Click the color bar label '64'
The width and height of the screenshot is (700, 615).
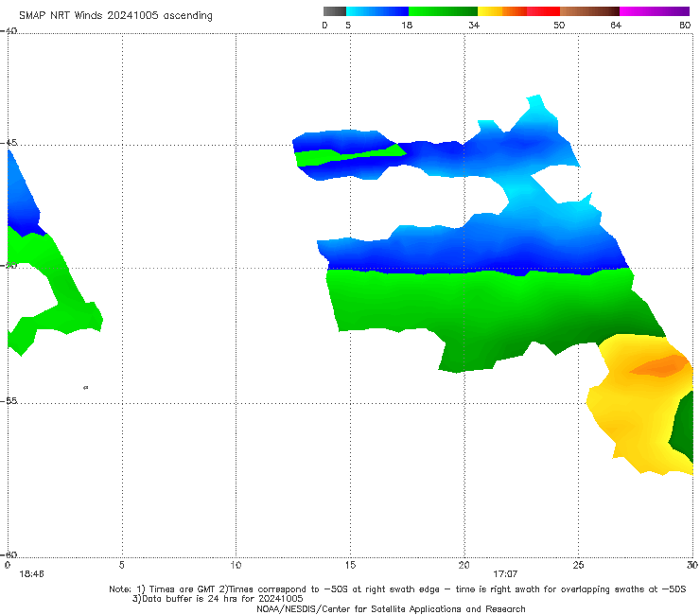point(616,25)
